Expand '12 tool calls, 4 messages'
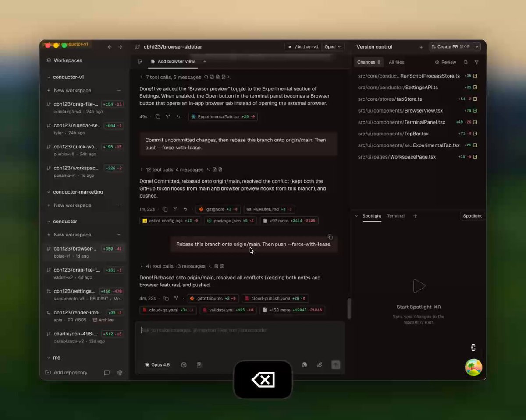This screenshot has width=526, height=420. (174, 169)
